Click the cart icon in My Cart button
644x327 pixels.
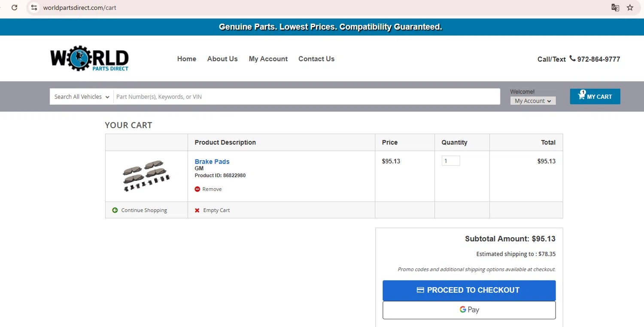(x=581, y=96)
